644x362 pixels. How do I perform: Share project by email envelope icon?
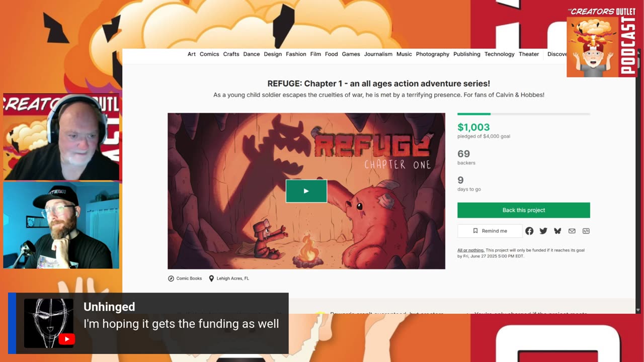click(572, 231)
